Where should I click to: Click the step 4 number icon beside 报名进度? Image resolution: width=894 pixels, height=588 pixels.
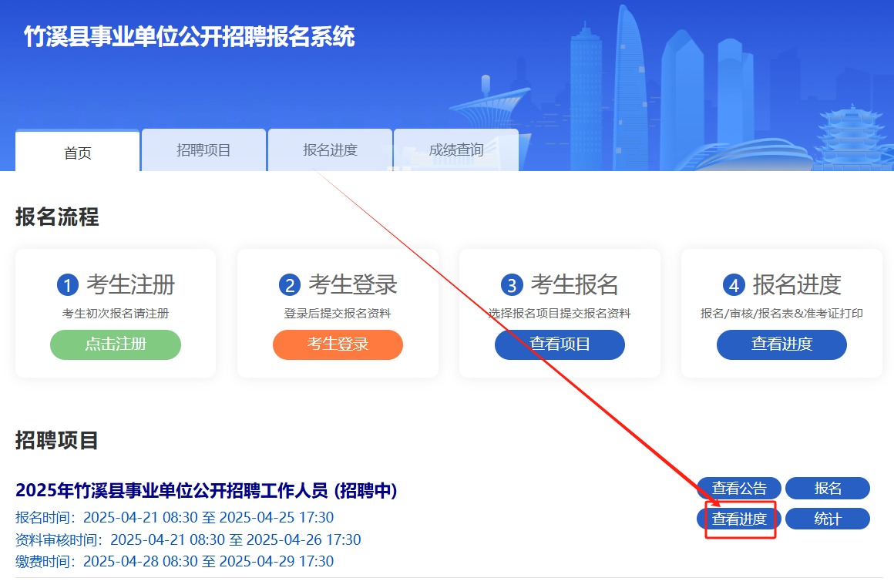coord(734,284)
